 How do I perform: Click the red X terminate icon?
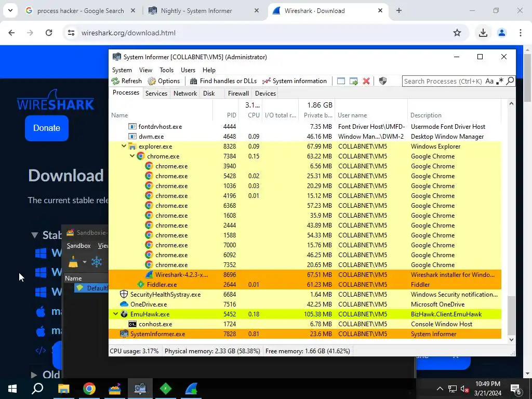pyautogui.click(x=366, y=81)
